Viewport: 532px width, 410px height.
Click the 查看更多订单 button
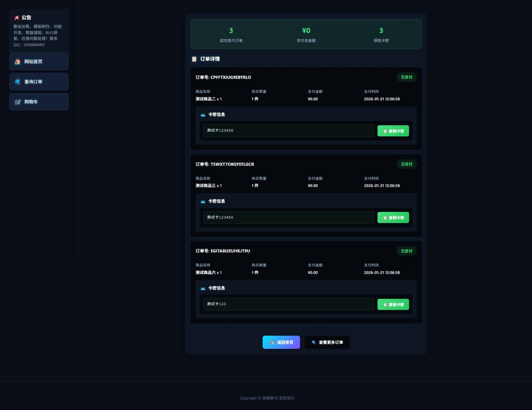(x=327, y=342)
